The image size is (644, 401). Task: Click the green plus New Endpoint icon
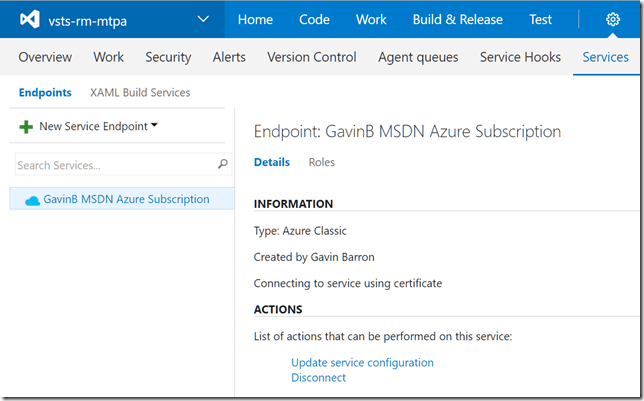click(x=26, y=127)
